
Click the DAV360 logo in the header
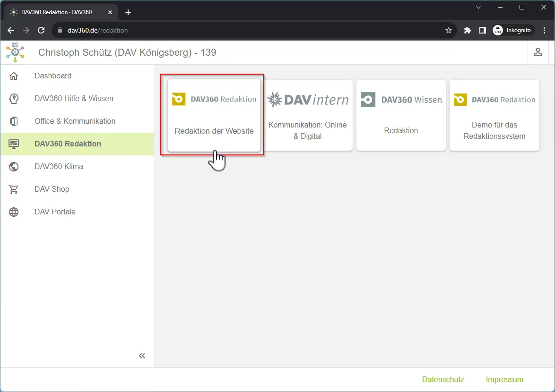point(15,52)
